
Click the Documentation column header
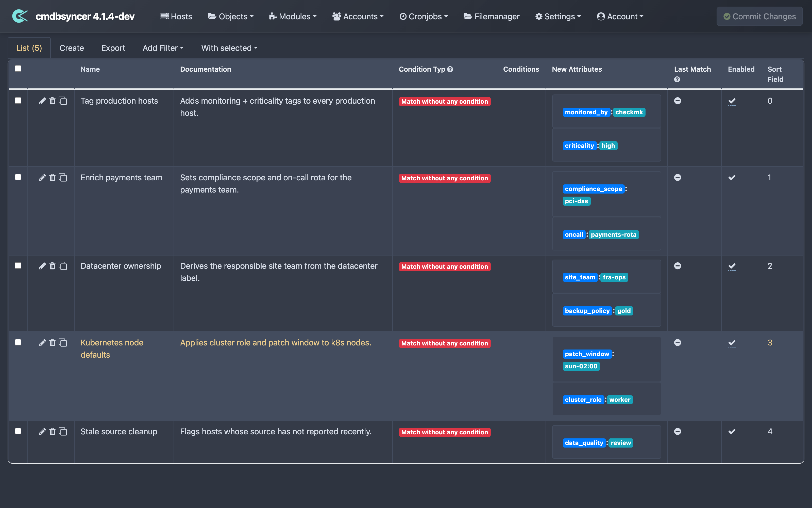pyautogui.click(x=206, y=69)
